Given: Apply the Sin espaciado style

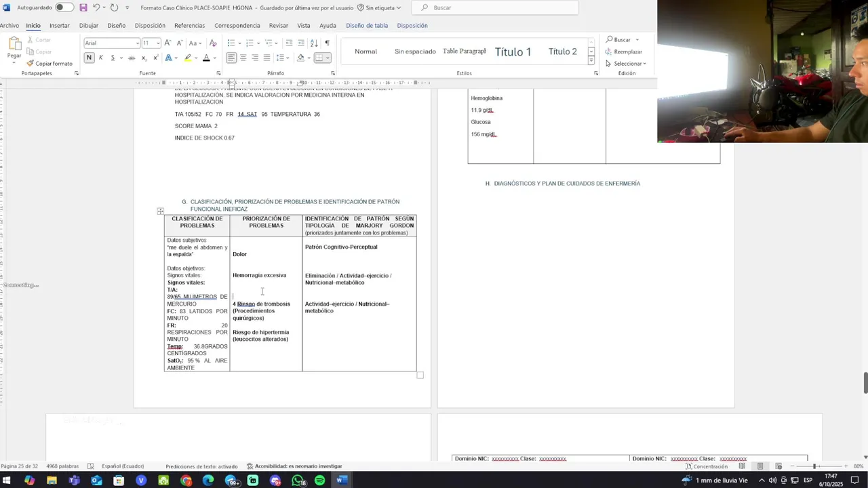Looking at the screenshot, I should 415,52.
